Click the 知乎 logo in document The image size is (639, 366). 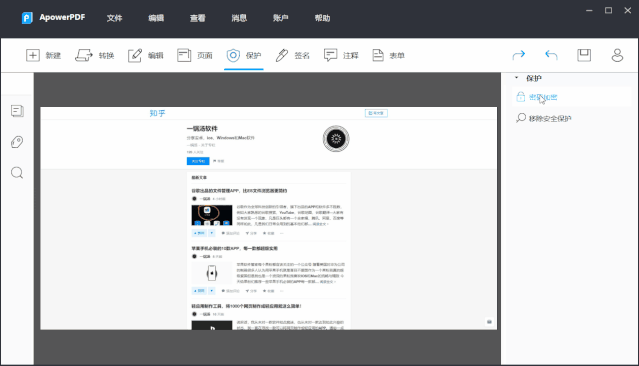157,113
